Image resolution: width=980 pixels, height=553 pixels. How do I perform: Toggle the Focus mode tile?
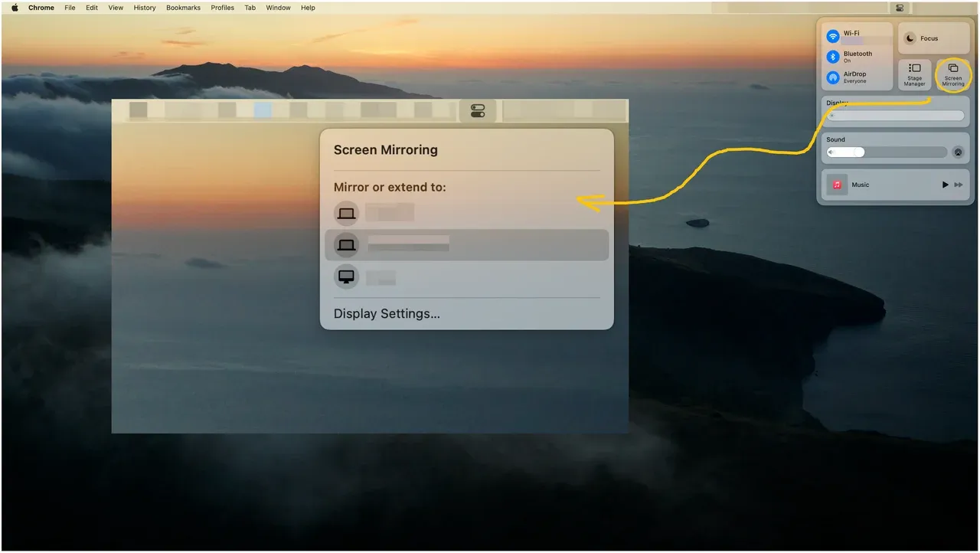[934, 38]
